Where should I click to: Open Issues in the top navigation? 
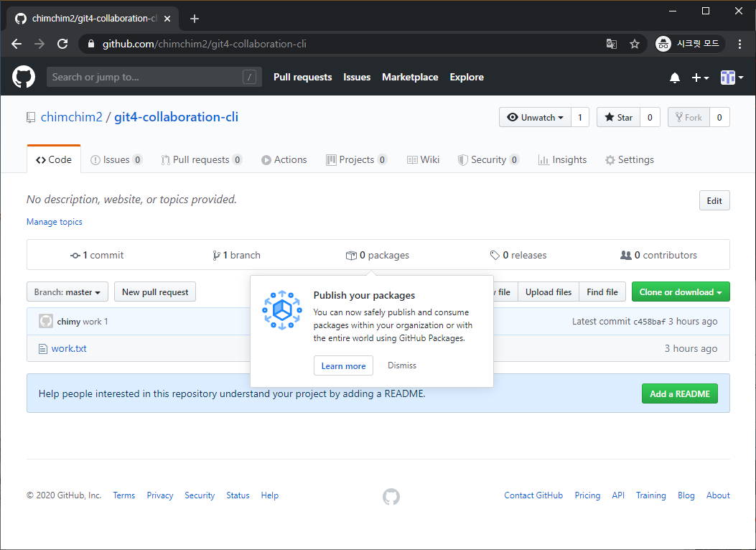click(x=357, y=77)
